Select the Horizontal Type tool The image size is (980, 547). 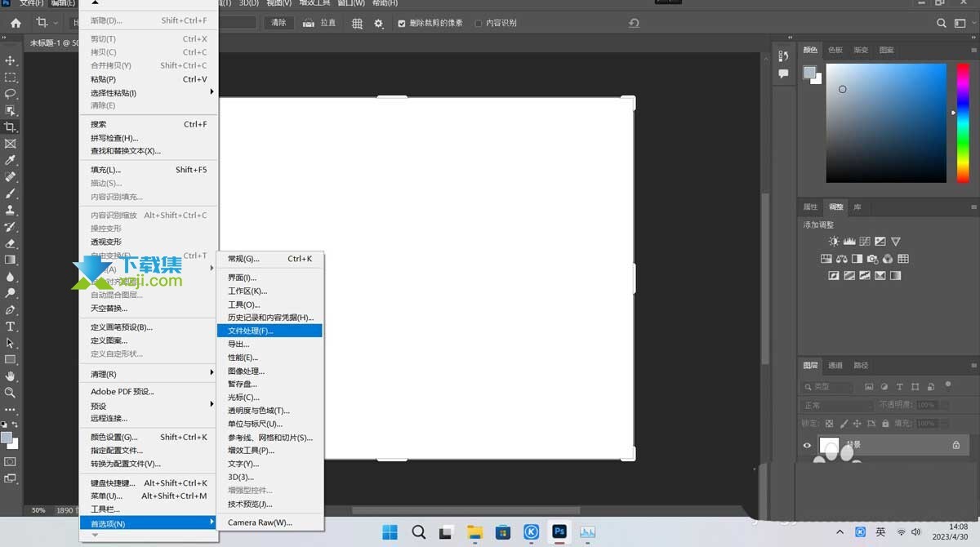tap(11, 327)
